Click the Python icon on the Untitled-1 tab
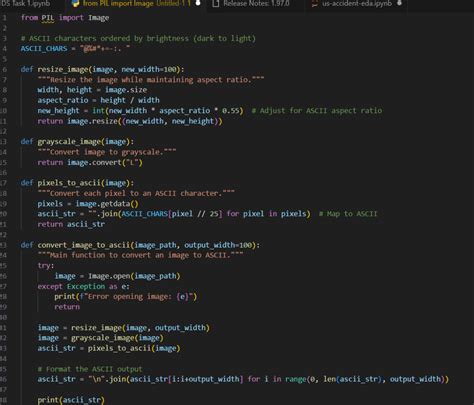Screen dimensions: 474x405 (x=76, y=4)
